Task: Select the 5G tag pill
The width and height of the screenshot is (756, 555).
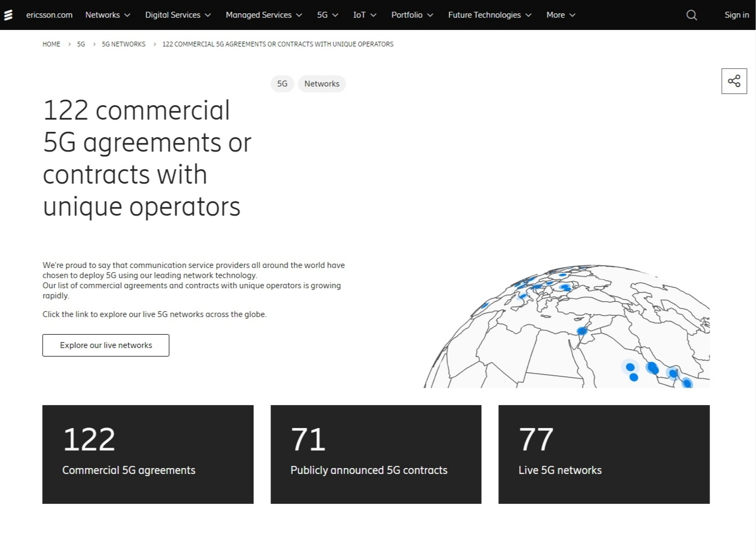Action: (x=282, y=84)
